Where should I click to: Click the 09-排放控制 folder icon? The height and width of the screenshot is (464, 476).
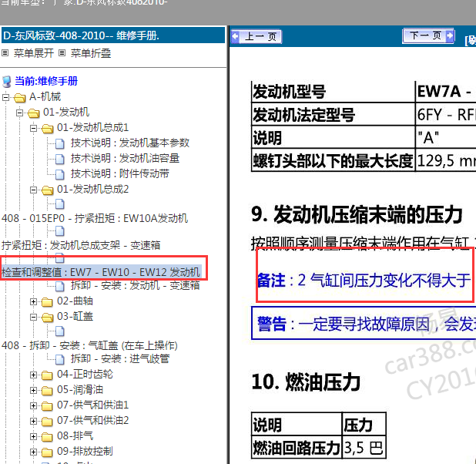47,452
